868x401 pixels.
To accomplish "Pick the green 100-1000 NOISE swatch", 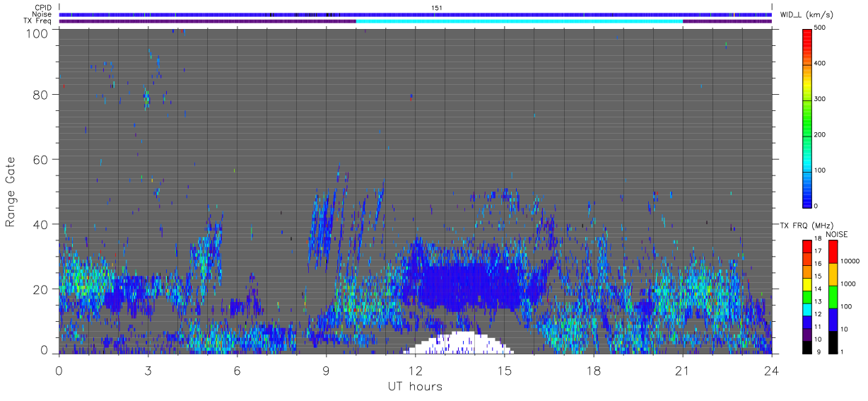I will (832, 297).
